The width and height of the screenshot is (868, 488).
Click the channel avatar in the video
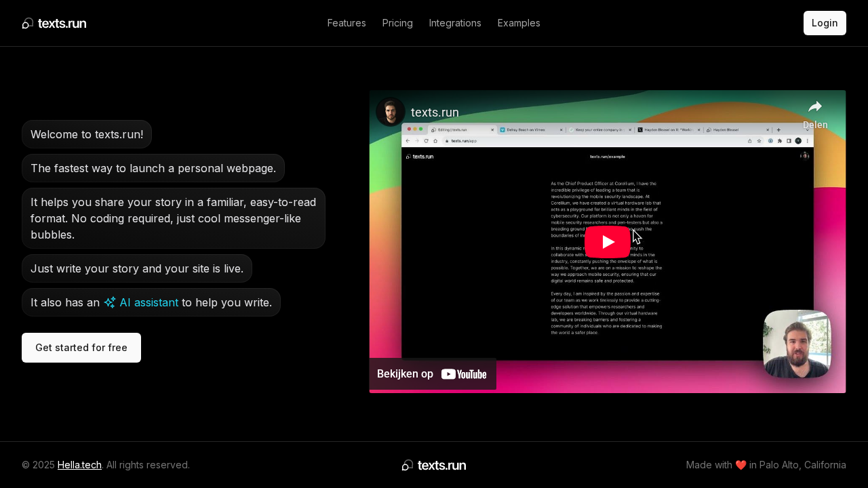click(391, 112)
